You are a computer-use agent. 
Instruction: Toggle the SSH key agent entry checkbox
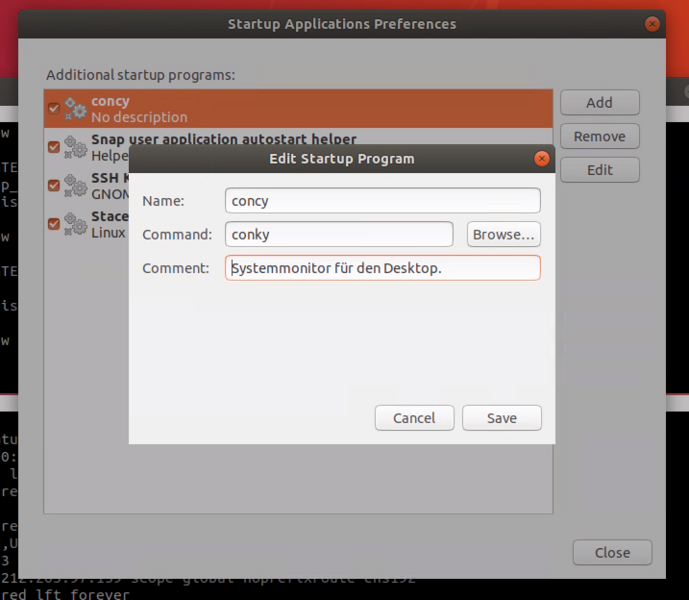point(54,185)
